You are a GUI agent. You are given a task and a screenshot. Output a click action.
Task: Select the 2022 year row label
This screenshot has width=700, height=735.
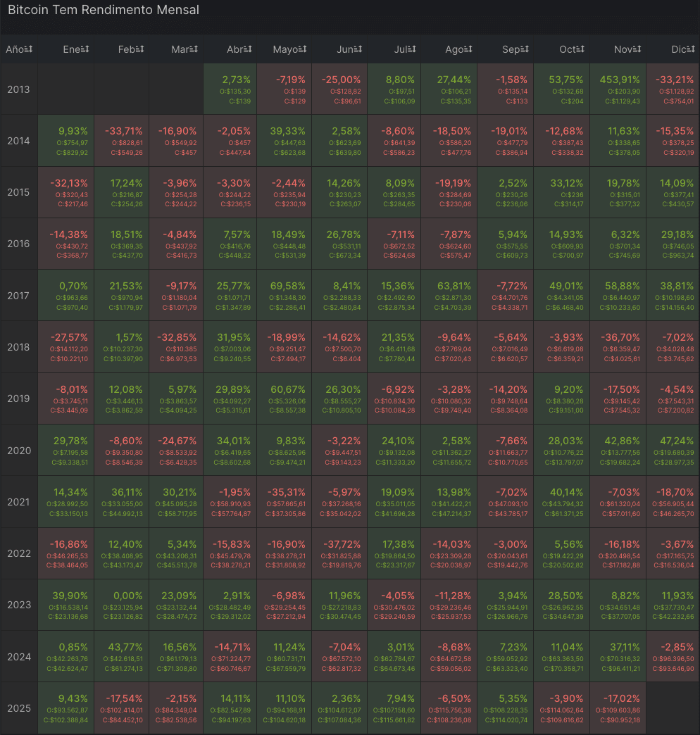click(x=19, y=553)
